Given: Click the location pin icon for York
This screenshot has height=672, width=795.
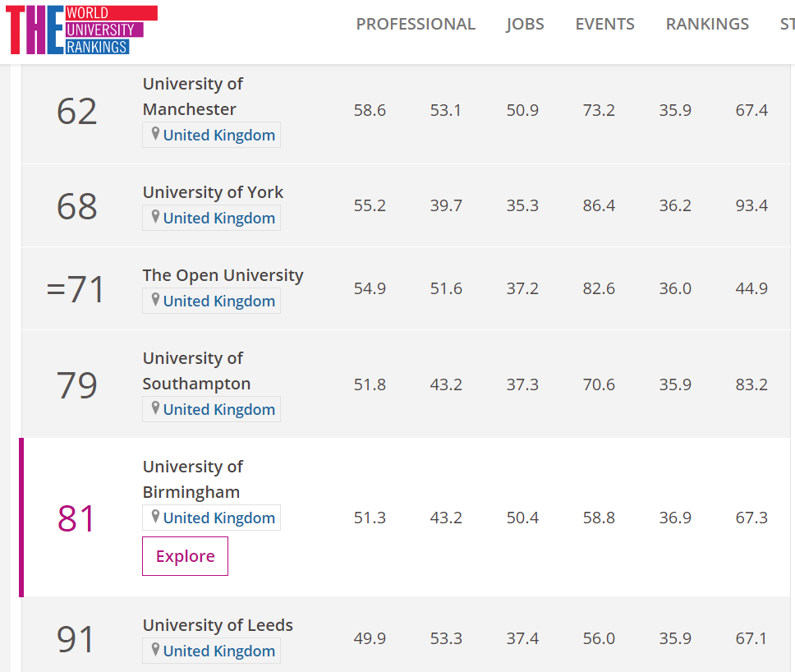Looking at the screenshot, I should point(156,217).
